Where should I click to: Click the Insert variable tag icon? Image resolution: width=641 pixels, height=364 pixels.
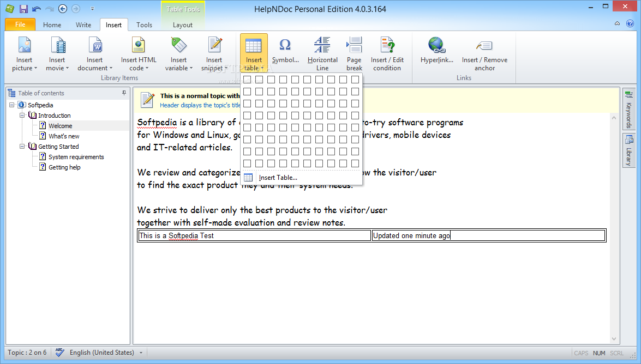tap(178, 45)
